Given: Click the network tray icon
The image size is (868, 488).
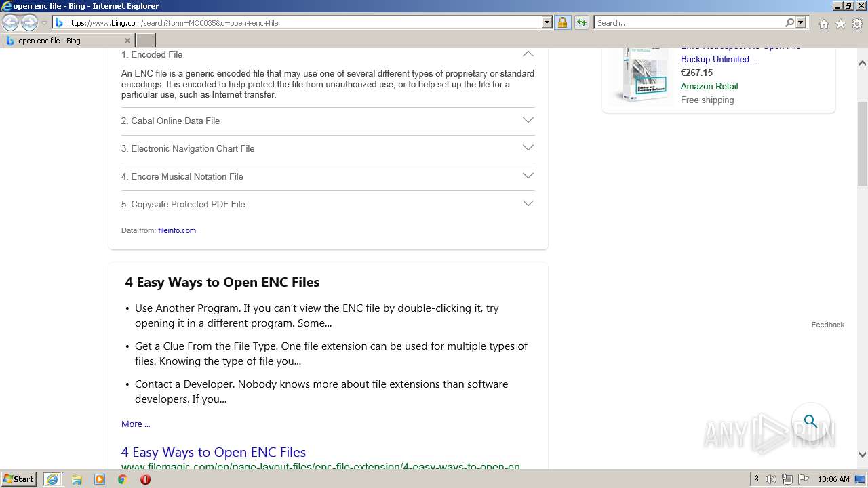Looking at the screenshot, I should [787, 479].
